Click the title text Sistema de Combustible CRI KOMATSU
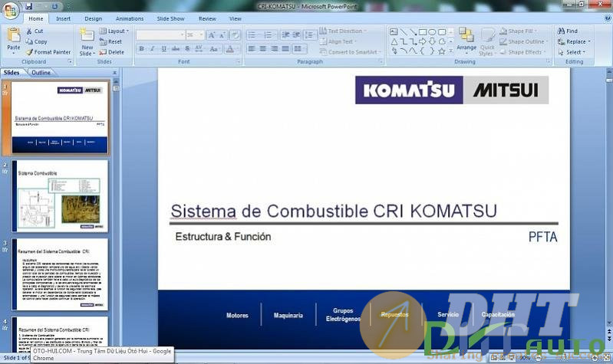 tap(334, 212)
